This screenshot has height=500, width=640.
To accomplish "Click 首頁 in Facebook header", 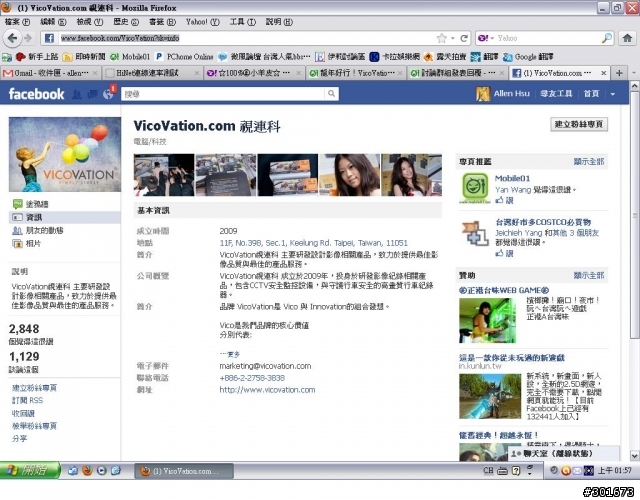I will click(591, 94).
